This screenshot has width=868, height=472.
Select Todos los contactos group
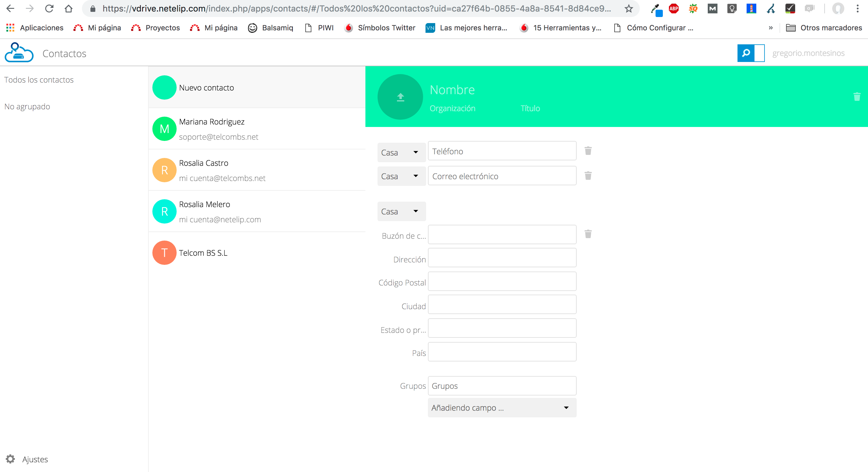click(x=39, y=80)
